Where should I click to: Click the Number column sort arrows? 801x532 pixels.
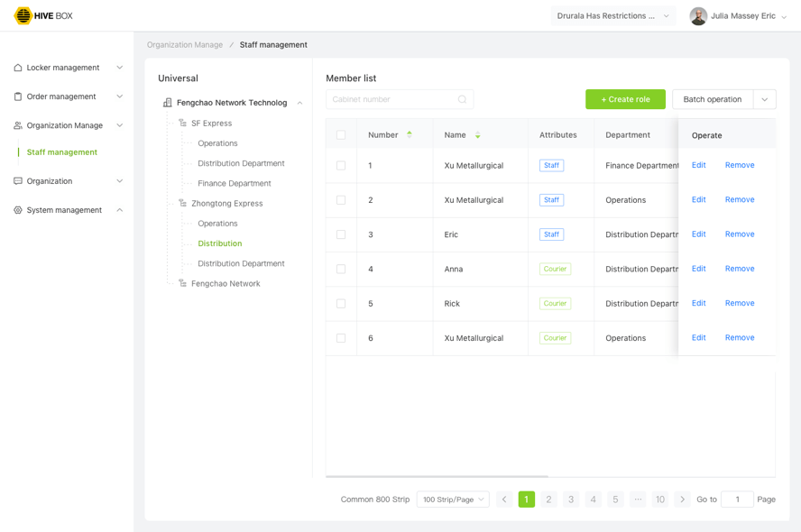tap(410, 134)
